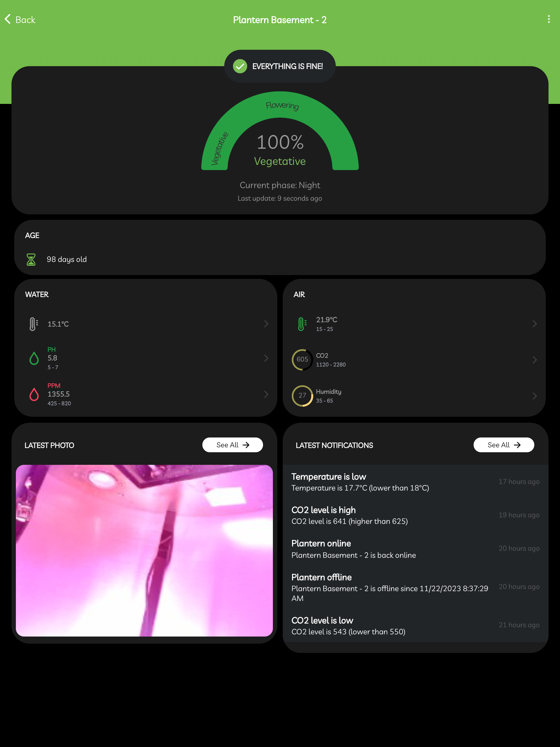See all latest photos
Viewport: 560px width, 747px height.
pyautogui.click(x=232, y=445)
